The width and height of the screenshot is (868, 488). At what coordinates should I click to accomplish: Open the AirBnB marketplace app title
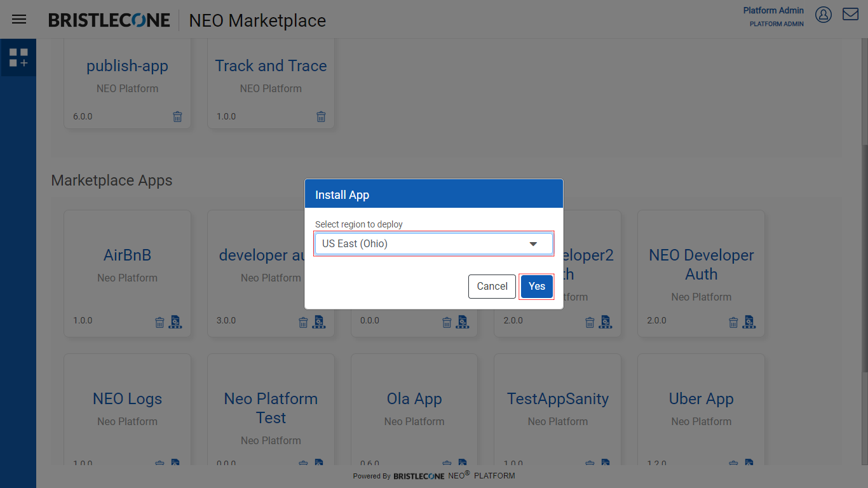tap(127, 255)
